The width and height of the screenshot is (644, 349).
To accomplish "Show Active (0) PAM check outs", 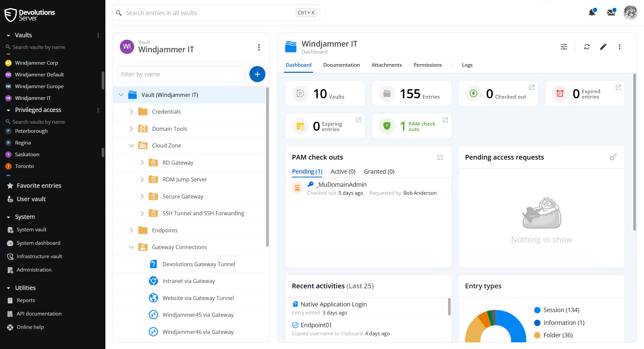I will [x=343, y=172].
